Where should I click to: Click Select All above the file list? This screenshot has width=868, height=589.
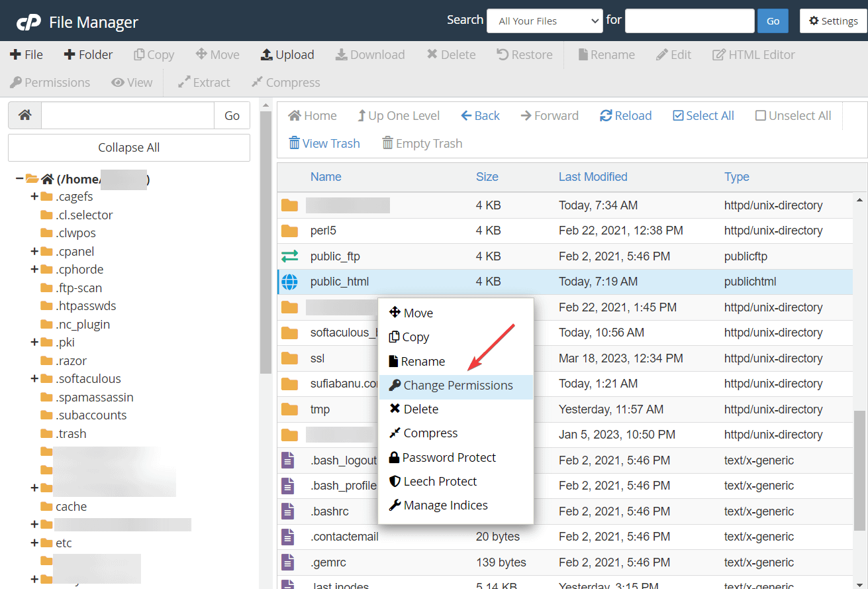pos(702,115)
